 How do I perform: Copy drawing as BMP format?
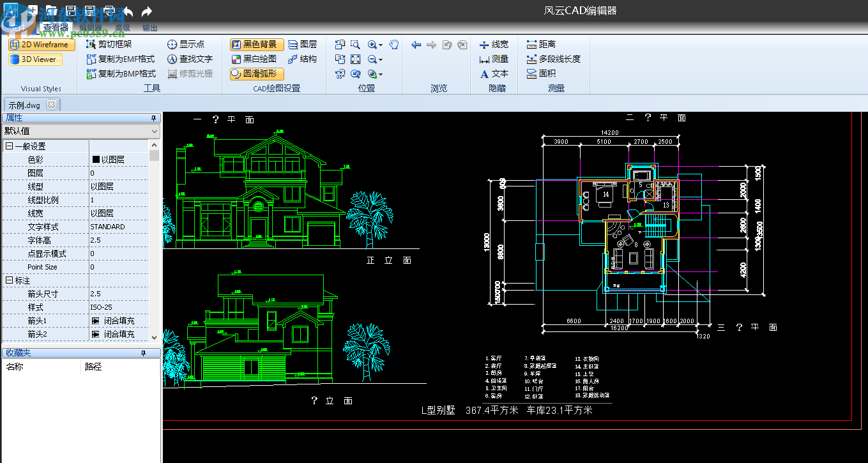tap(121, 73)
